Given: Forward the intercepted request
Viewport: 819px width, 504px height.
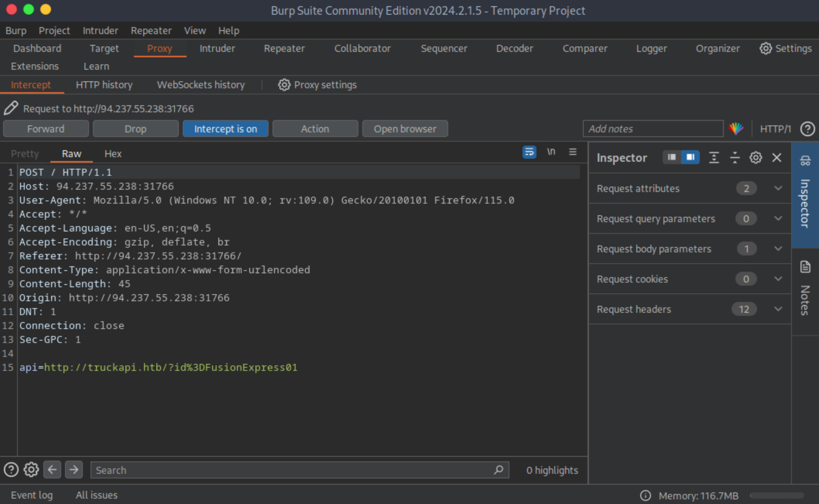Looking at the screenshot, I should coord(46,129).
